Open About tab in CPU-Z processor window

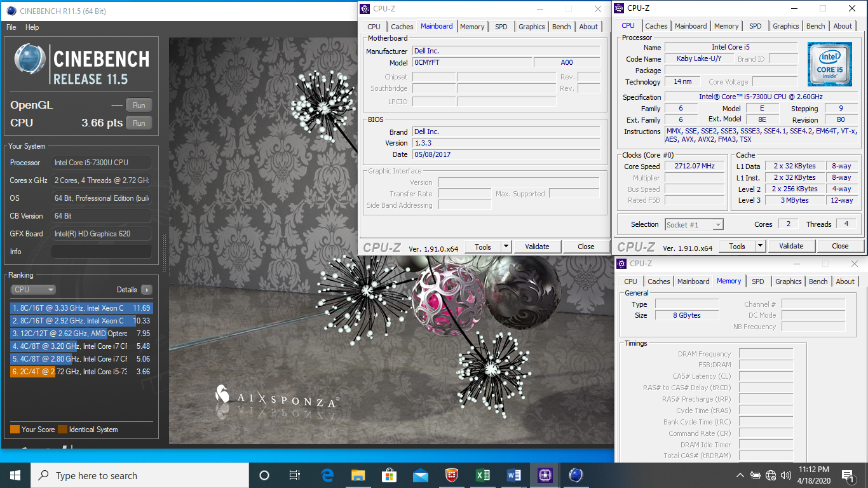[x=843, y=26]
